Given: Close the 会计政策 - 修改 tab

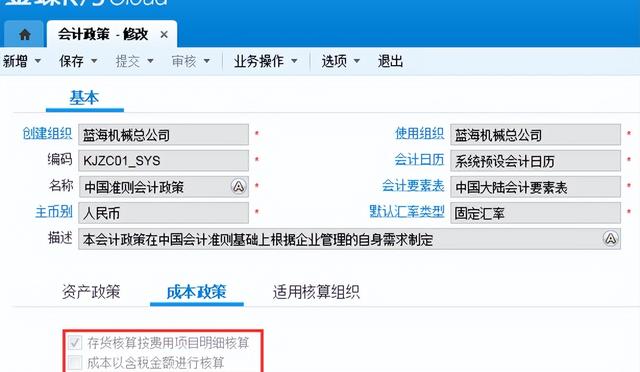Looking at the screenshot, I should point(164,35).
